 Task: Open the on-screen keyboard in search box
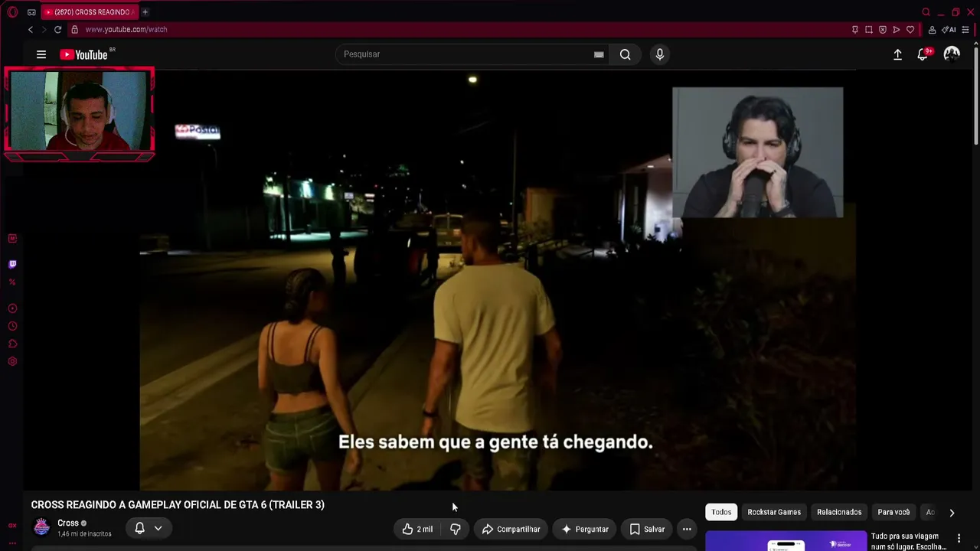point(599,54)
